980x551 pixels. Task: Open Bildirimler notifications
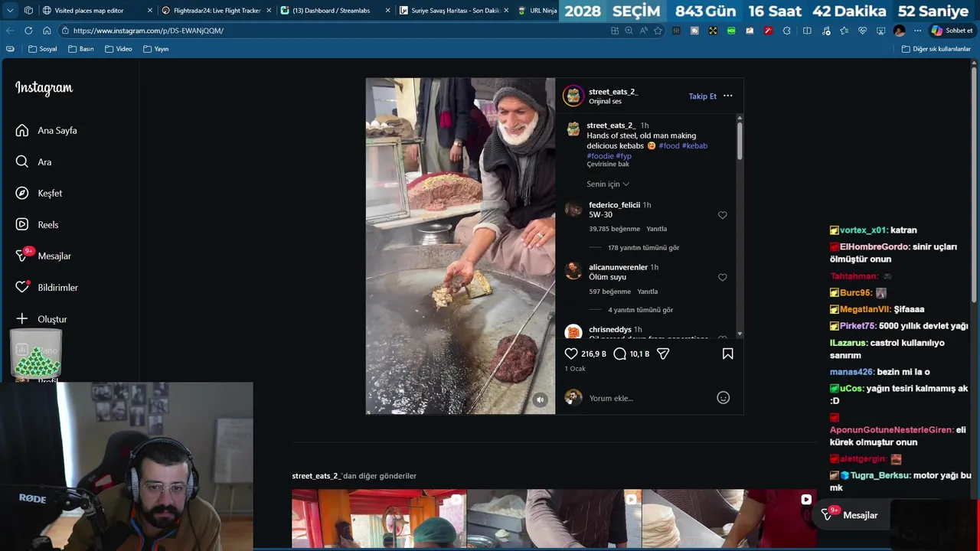(x=47, y=288)
